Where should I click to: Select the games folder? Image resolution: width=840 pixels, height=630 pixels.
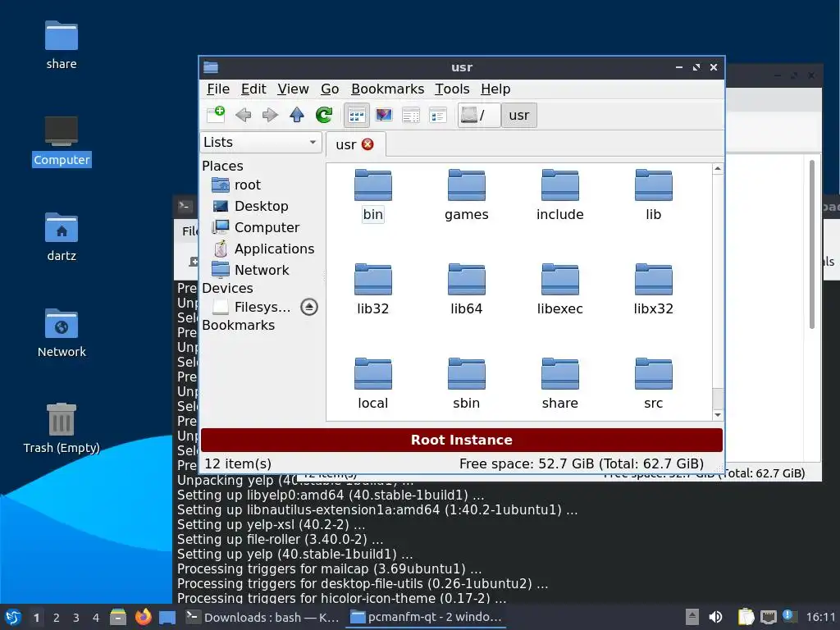click(467, 195)
